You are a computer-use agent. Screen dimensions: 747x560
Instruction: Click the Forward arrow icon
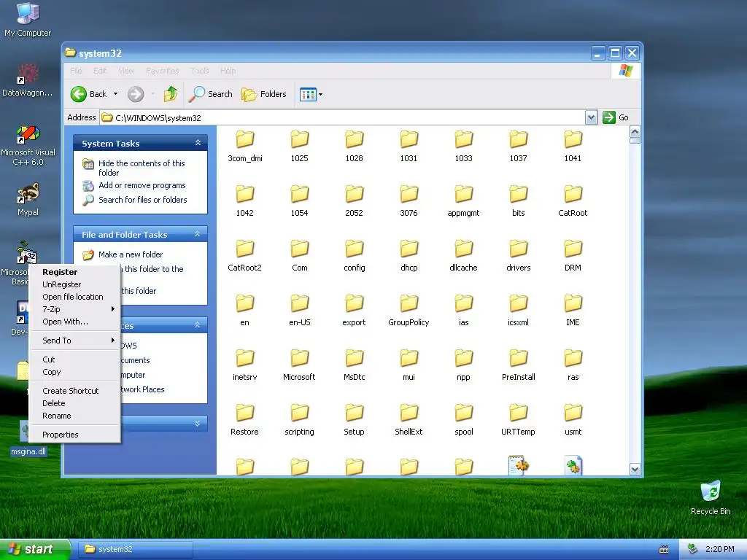click(136, 94)
